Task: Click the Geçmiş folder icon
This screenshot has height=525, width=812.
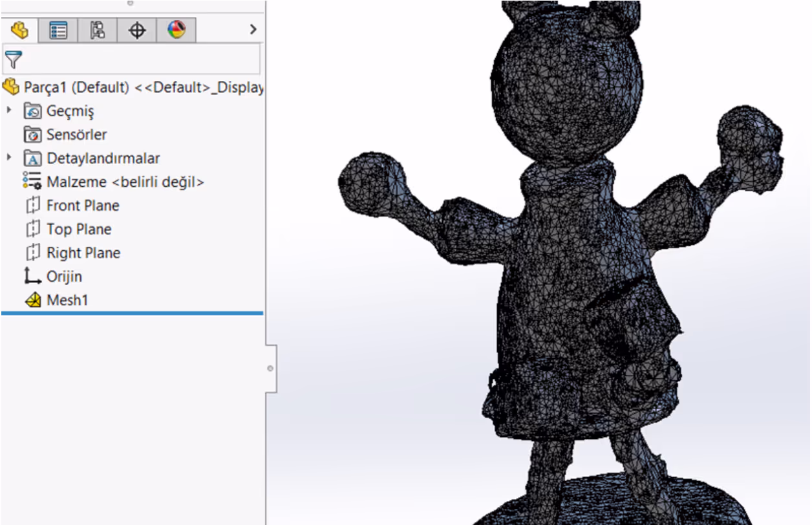Action: click(32, 111)
